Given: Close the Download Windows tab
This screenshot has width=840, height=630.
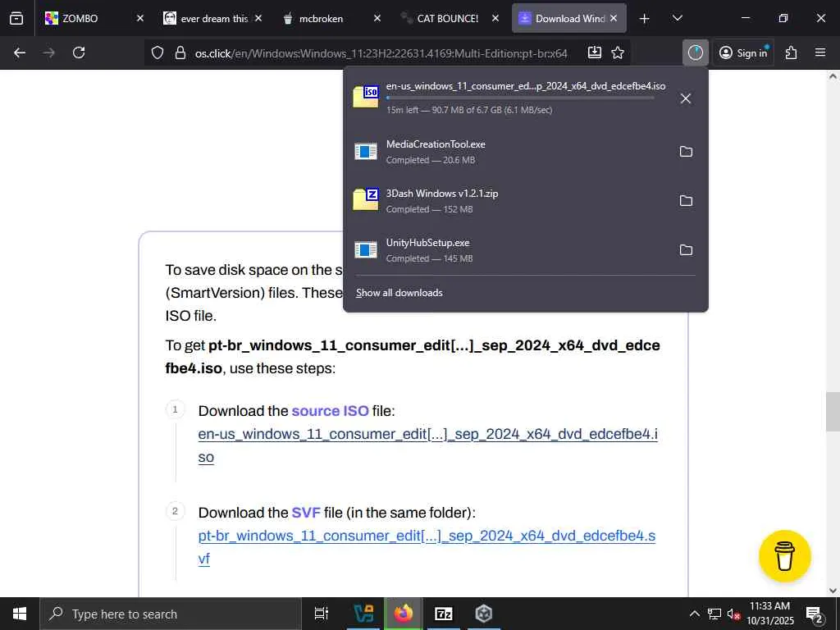Looking at the screenshot, I should 614,18.
